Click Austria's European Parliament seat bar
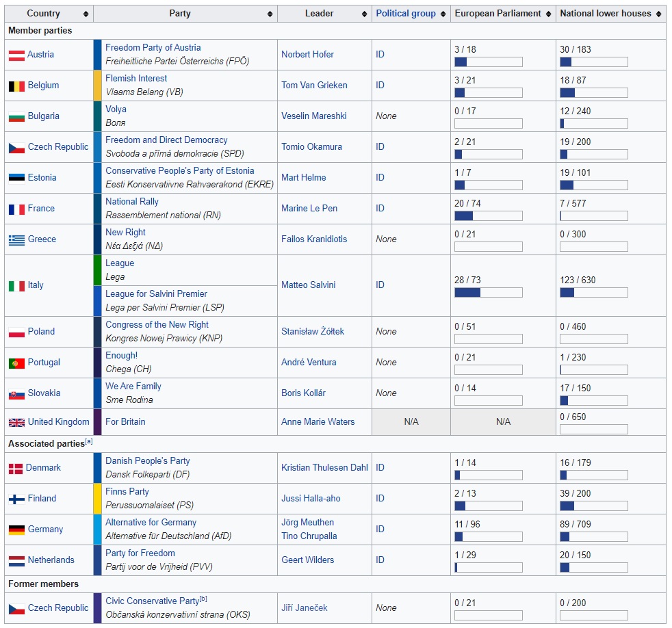The image size is (672, 628). (489, 62)
